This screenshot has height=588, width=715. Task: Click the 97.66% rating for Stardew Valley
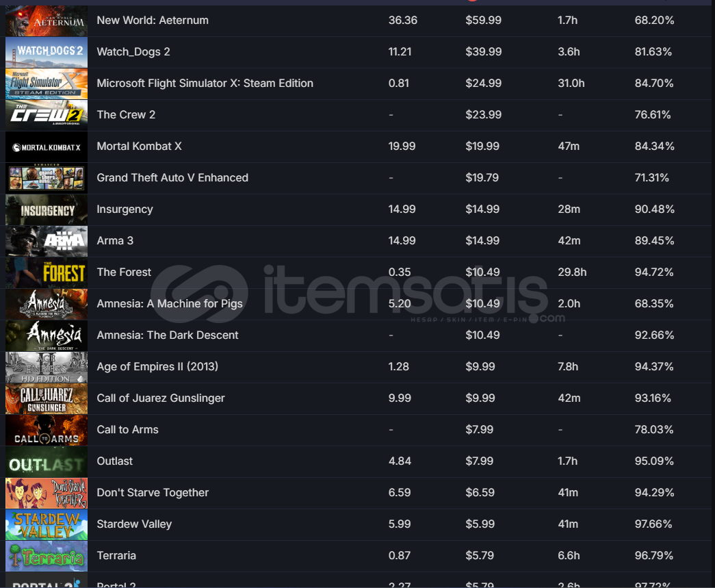(653, 524)
